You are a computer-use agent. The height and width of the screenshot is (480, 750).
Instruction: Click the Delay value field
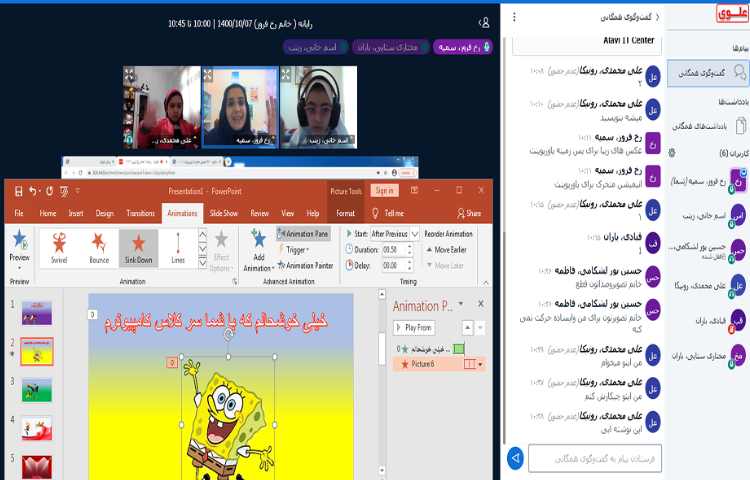[393, 265]
